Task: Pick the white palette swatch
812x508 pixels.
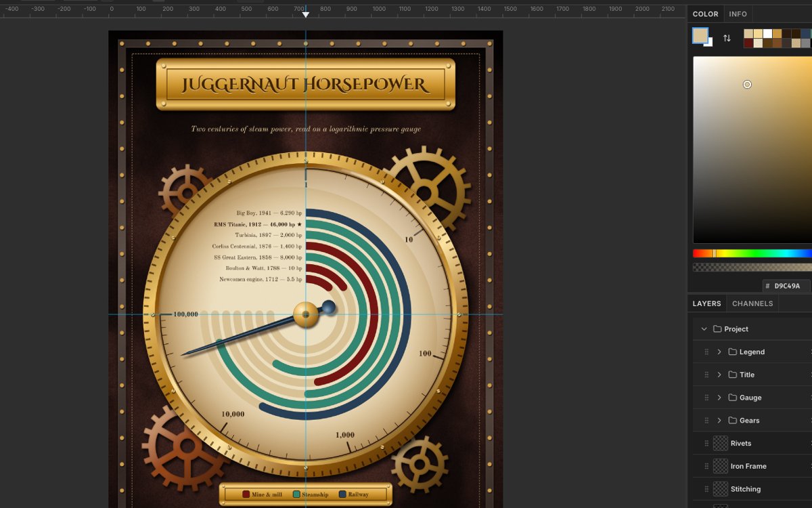Action: click(767, 34)
